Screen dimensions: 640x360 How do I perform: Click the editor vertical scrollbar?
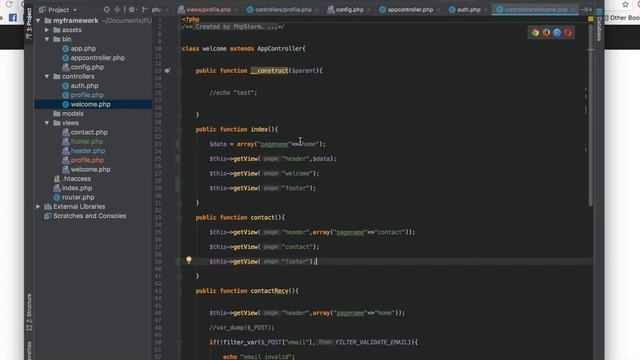590,114
